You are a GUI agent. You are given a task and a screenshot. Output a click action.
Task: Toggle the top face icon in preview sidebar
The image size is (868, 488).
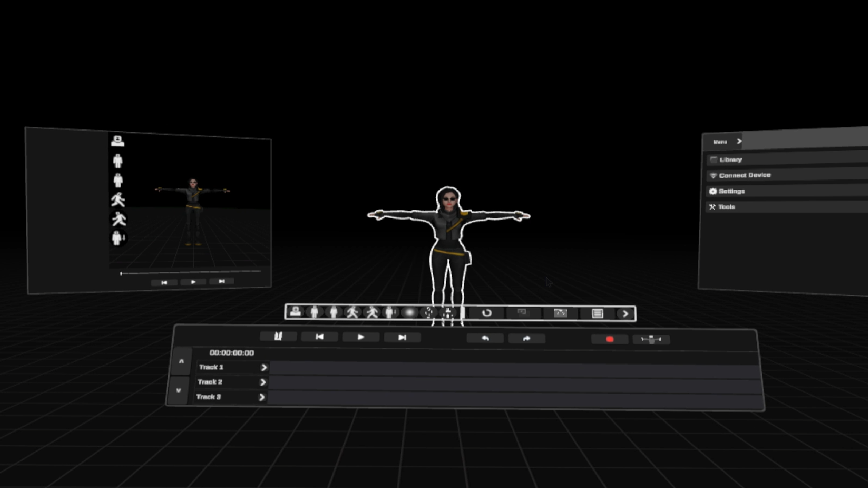click(x=118, y=141)
